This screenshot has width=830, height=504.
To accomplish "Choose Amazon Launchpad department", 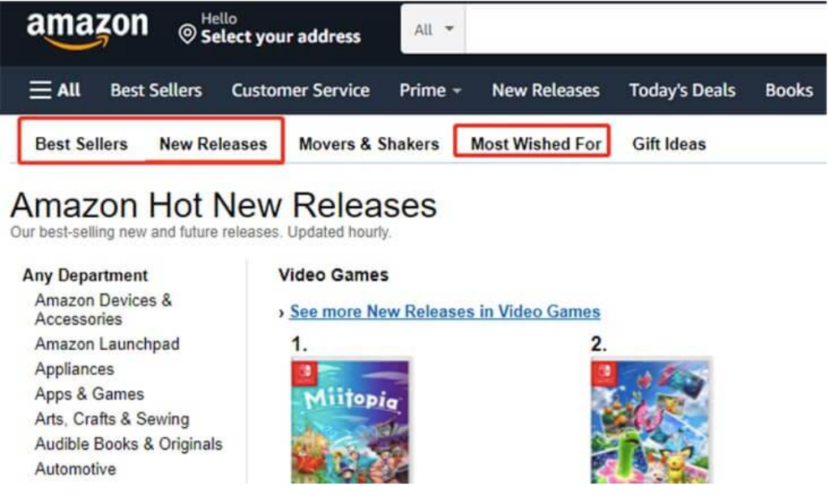I will [107, 344].
